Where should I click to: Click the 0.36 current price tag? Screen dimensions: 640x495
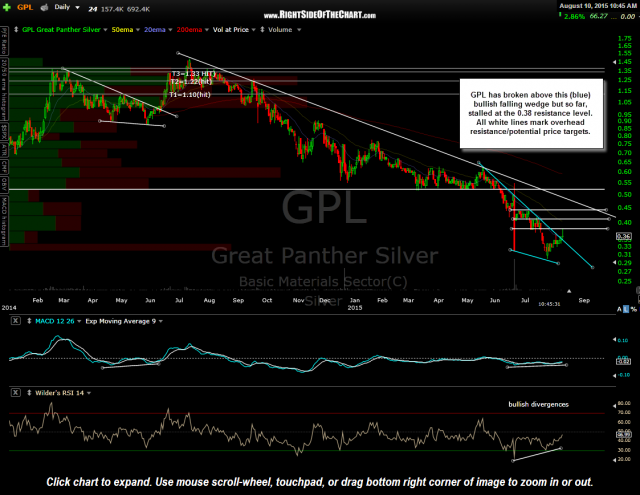tap(624, 236)
